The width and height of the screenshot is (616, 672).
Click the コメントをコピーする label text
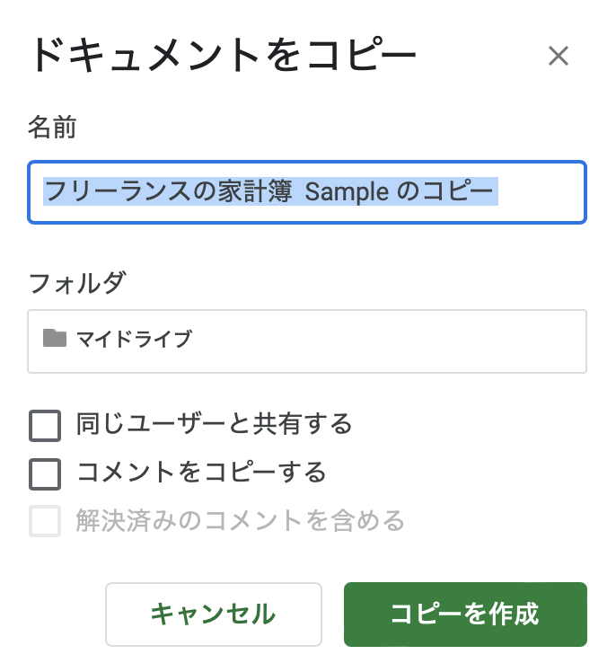point(201,473)
